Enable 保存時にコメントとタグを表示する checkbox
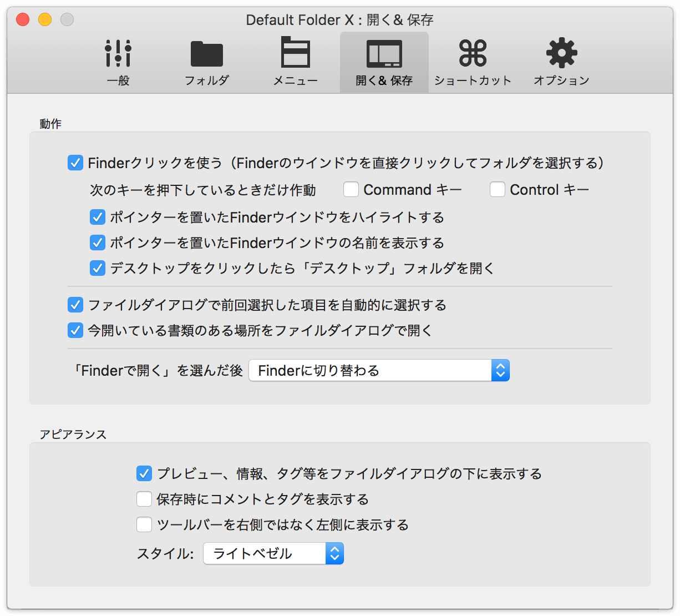680x616 pixels. 144,499
